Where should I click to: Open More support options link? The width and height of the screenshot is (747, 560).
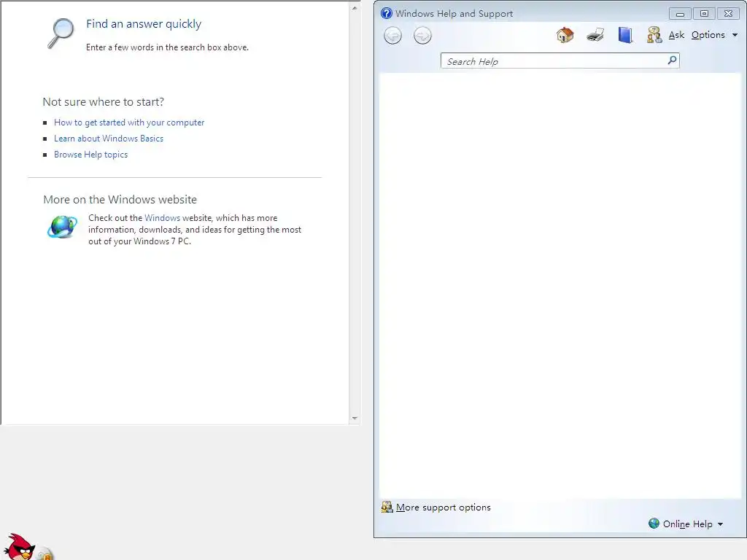coord(443,507)
